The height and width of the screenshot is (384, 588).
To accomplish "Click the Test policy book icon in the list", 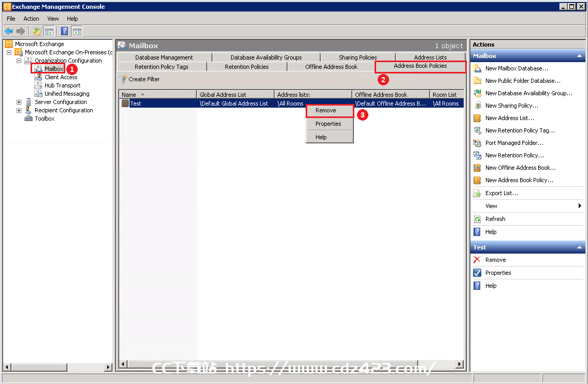I will [125, 103].
